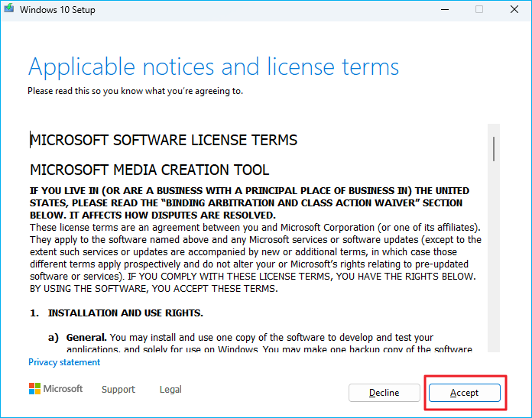Open the Privacy statement link
Image resolution: width=532 pixels, height=418 pixels.
click(x=64, y=362)
